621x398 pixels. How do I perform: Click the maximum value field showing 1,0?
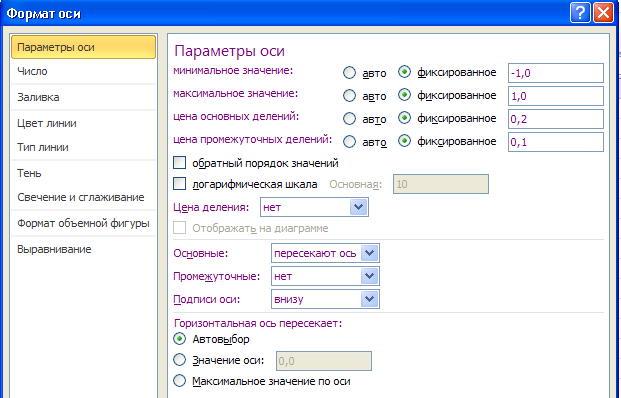pos(556,96)
